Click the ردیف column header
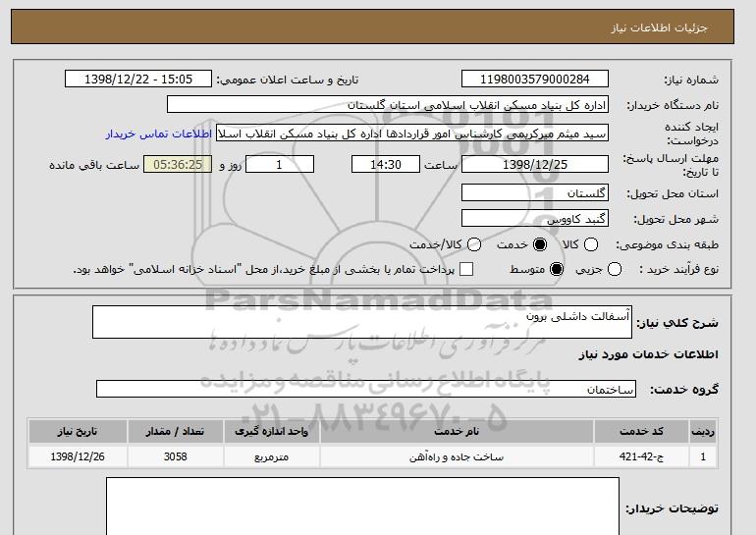Screen dimensions: 756x535 703,431
